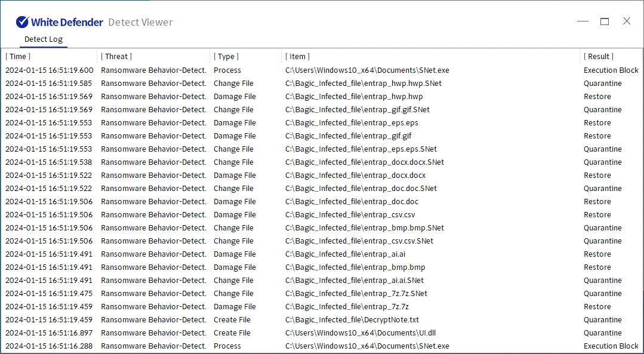Select the entrap_hwp.hwp.SNet quarantine entry
Viewport: 644px width, 354px height.
(x=363, y=84)
